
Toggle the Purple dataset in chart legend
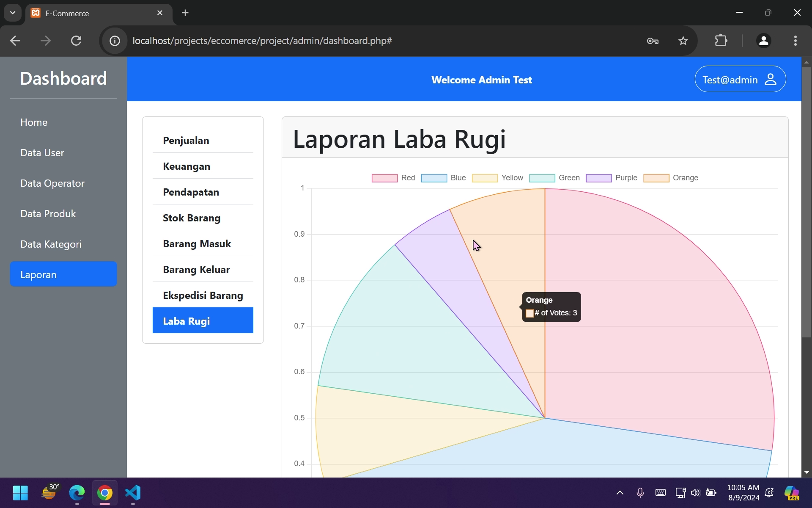pyautogui.click(x=612, y=178)
